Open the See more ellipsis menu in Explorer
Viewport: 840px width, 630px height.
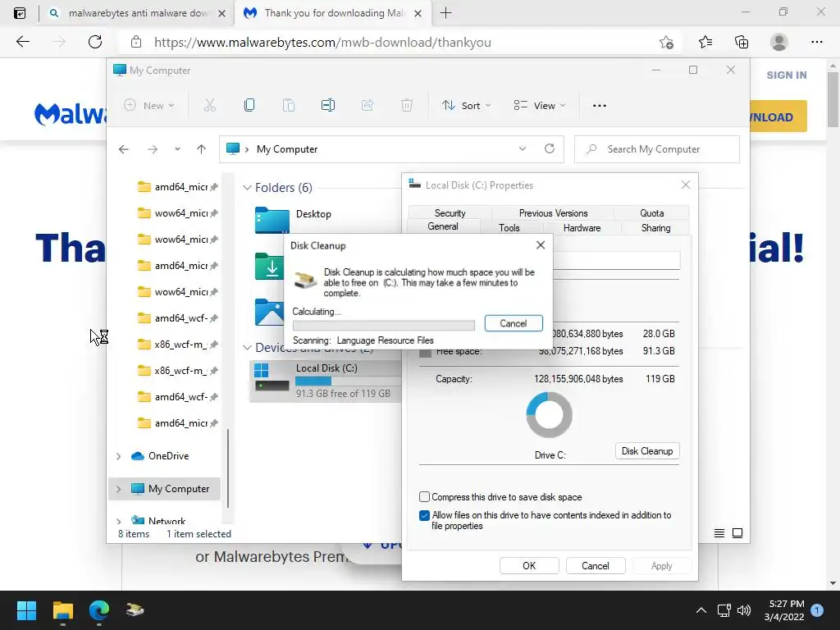(600, 106)
